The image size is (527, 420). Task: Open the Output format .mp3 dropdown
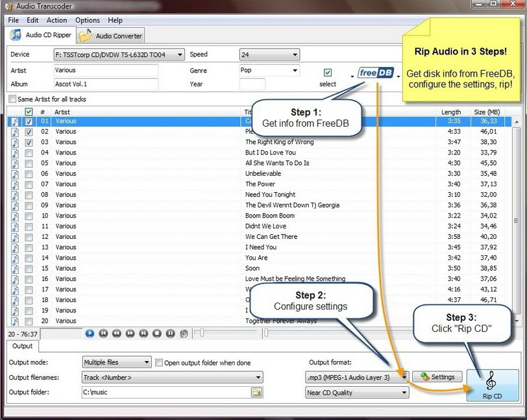[357, 377]
